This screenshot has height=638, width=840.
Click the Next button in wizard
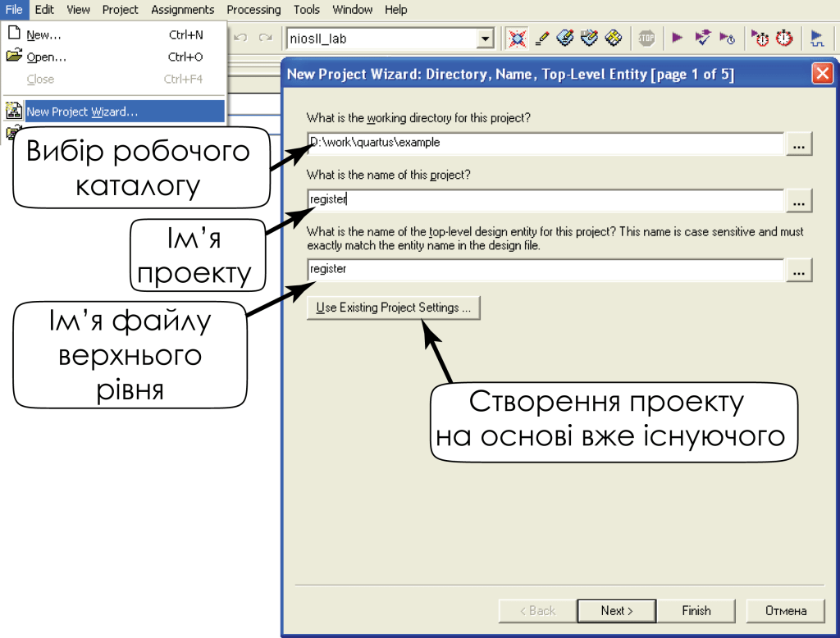616,611
